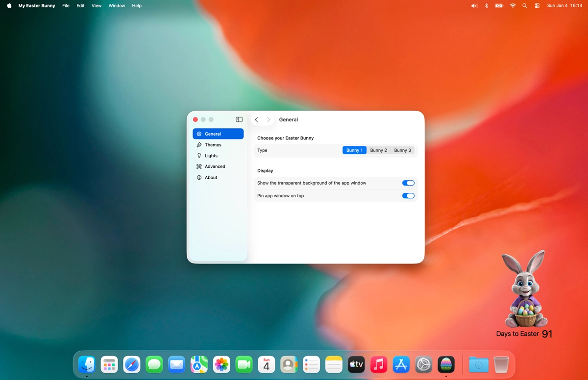Disable the transparent background toggle
Image resolution: width=588 pixels, height=380 pixels.
pos(408,183)
